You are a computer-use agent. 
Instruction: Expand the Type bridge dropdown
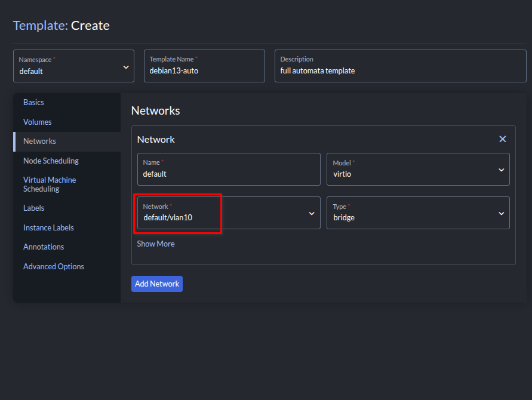[x=417, y=213]
